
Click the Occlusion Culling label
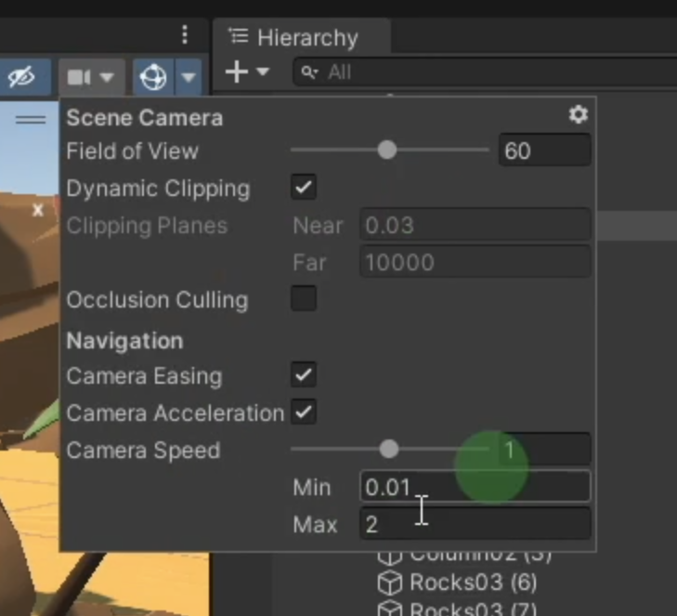(x=157, y=300)
